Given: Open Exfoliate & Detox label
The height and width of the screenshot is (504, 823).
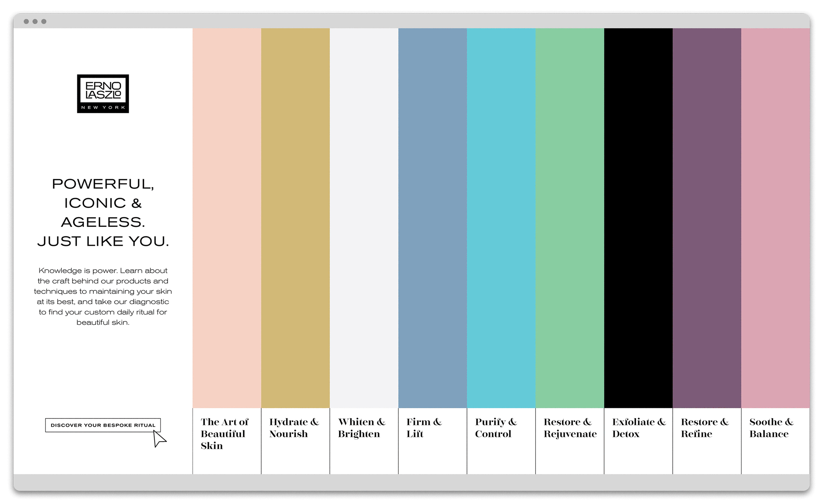Looking at the screenshot, I should coord(639,428).
